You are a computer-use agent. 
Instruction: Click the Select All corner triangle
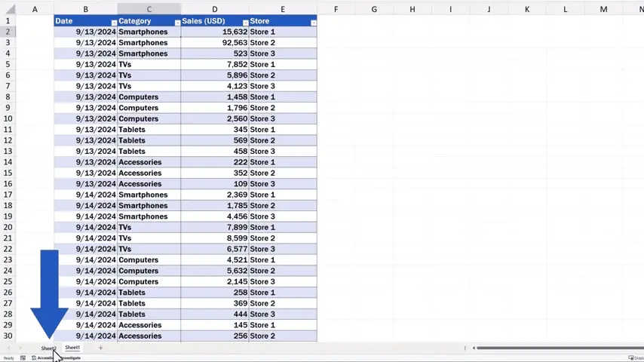9,9
